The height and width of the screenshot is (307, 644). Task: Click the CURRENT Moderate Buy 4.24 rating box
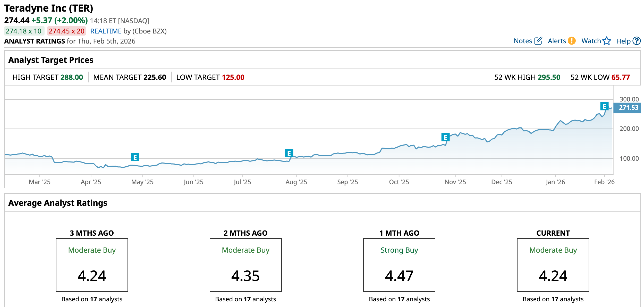(x=553, y=265)
